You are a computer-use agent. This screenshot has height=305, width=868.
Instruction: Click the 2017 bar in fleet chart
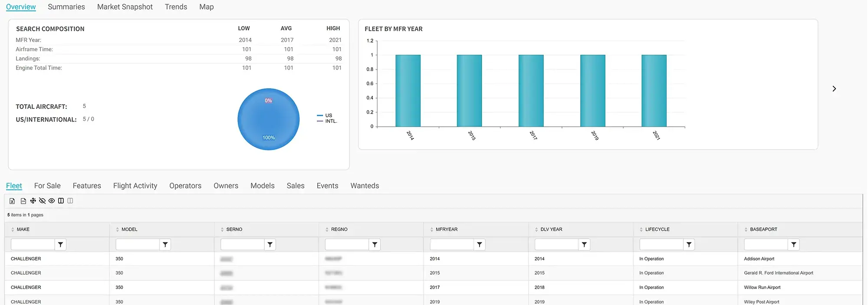coord(531,91)
